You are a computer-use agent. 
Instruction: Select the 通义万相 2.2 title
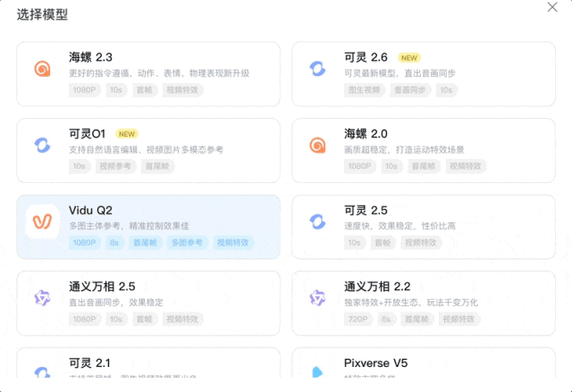click(x=377, y=287)
